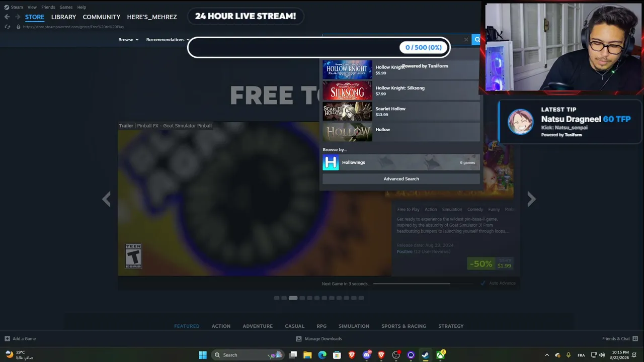The width and height of the screenshot is (644, 362).
Task: Click the Advanced Search button
Action: tap(401, 179)
